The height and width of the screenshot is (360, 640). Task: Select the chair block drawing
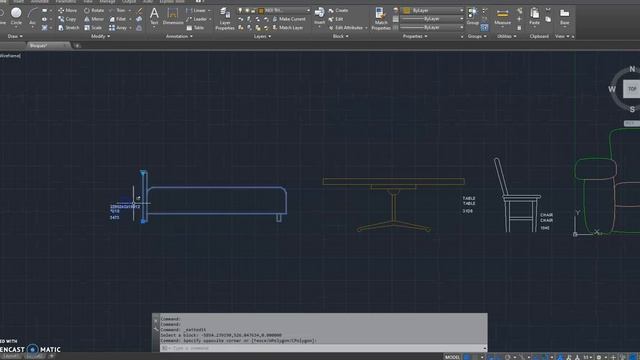click(x=517, y=195)
